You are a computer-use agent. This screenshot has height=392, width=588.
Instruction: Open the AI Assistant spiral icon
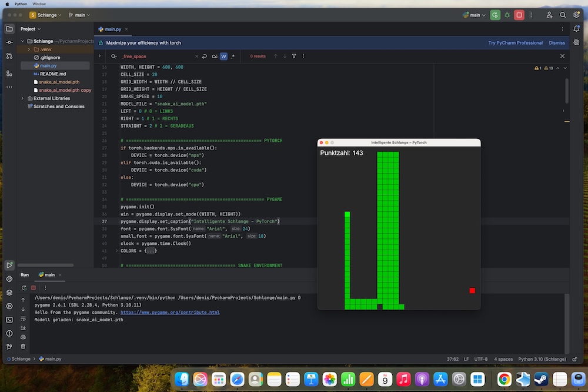point(576,42)
